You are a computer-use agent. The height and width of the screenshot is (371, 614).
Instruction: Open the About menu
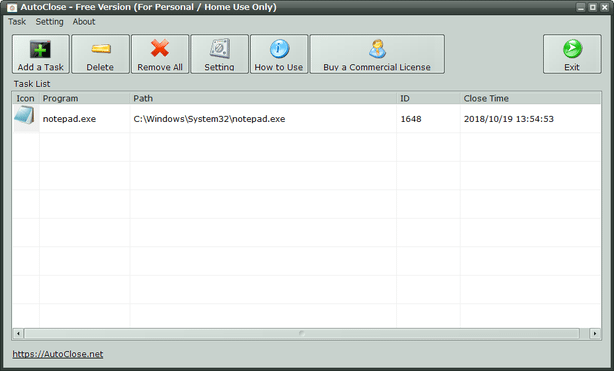[84, 22]
